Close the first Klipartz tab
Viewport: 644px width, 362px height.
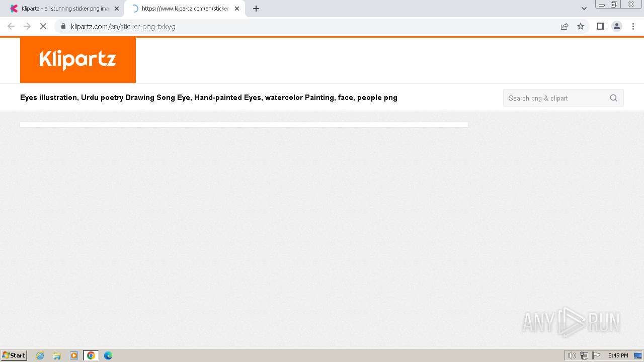117,9
